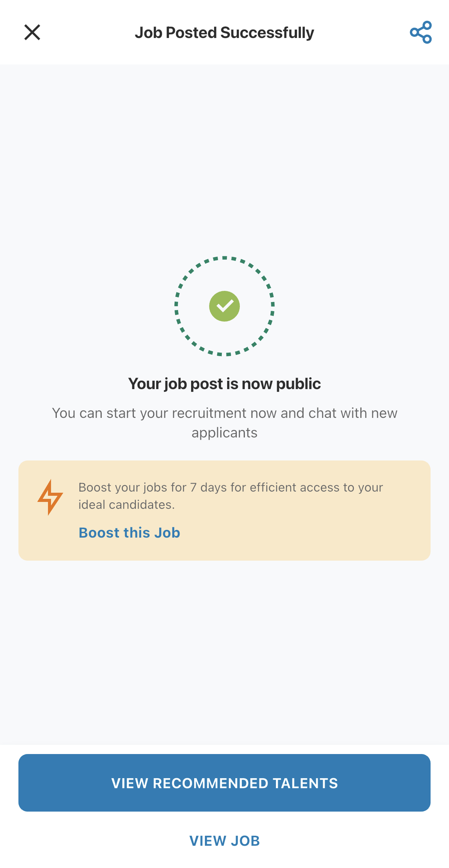This screenshot has width=449, height=868.
Task: Tap the 'Your job post is now public' heading
Action: tap(225, 384)
